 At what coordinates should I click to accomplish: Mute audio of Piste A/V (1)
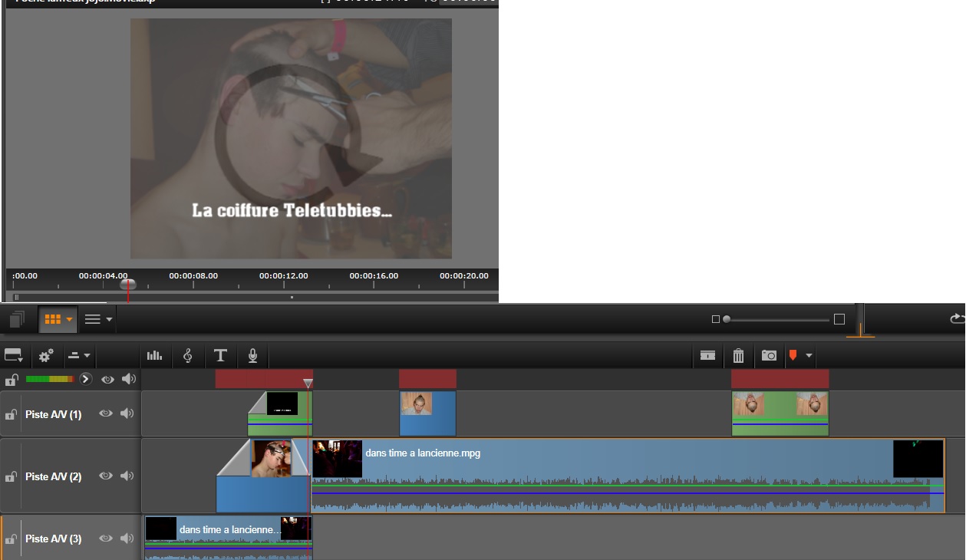coord(127,413)
